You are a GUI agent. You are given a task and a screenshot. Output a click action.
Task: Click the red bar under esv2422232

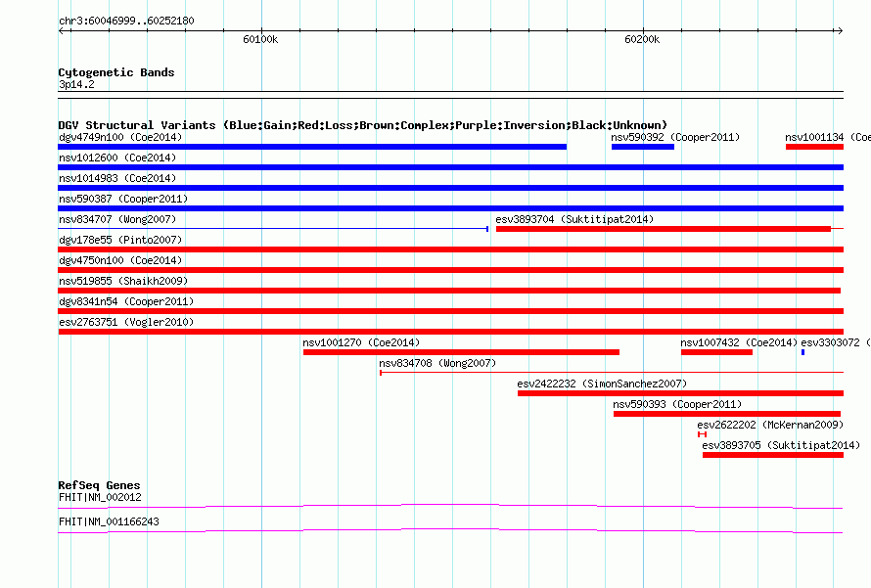(680, 393)
